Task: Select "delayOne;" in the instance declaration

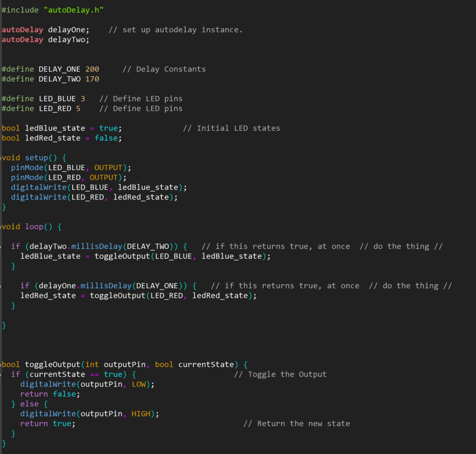Action: coord(69,30)
